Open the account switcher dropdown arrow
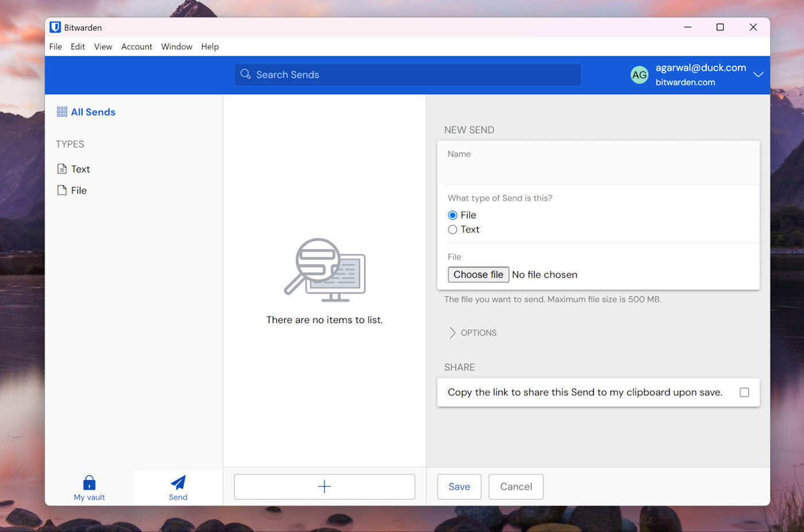Viewport: 804px width, 532px height. point(758,75)
